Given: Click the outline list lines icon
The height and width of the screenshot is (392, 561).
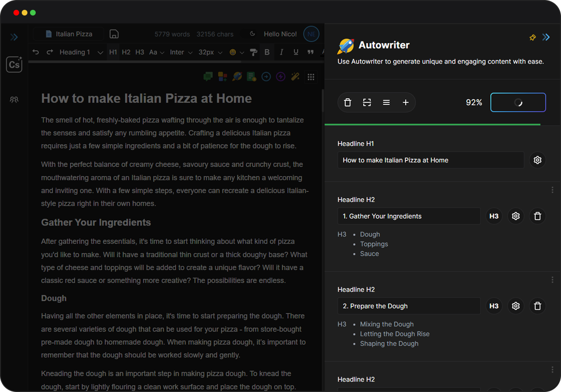Looking at the screenshot, I should coord(386,102).
